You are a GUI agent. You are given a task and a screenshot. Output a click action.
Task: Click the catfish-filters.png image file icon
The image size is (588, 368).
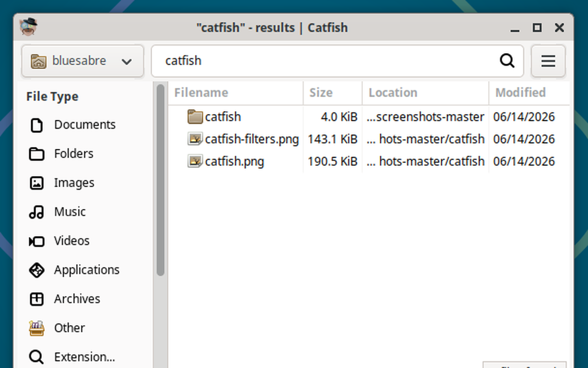point(195,139)
